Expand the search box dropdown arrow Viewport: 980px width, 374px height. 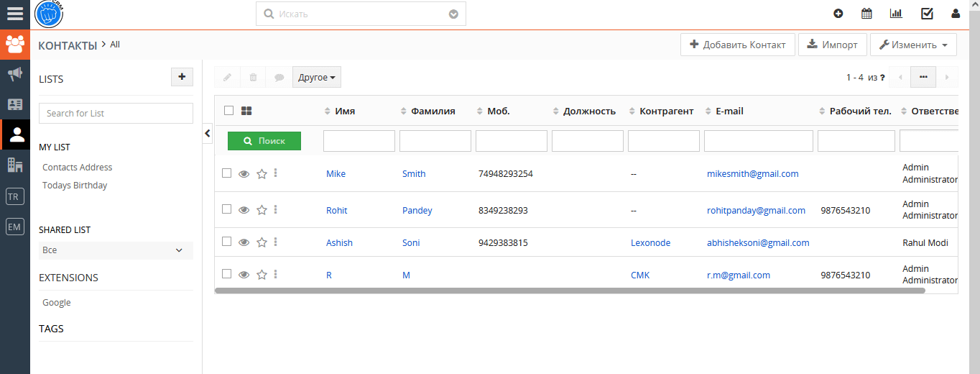453,14
